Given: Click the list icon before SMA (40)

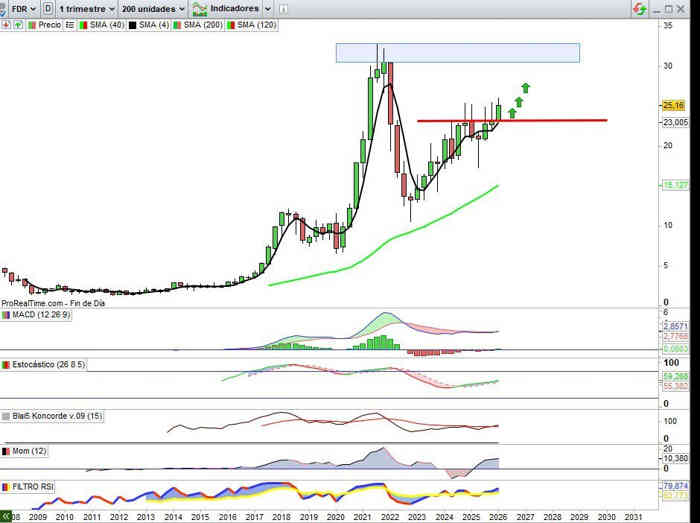Looking at the screenshot, I should tap(70, 24).
